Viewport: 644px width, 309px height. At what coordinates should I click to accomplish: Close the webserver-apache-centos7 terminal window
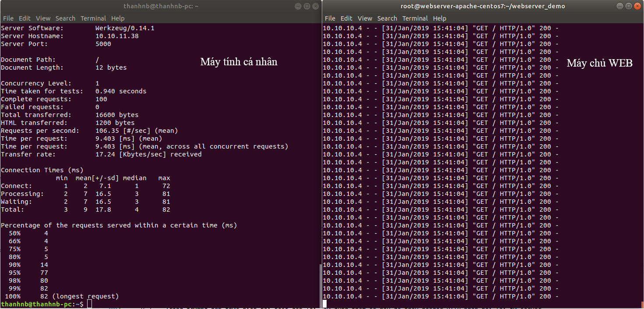637,6
